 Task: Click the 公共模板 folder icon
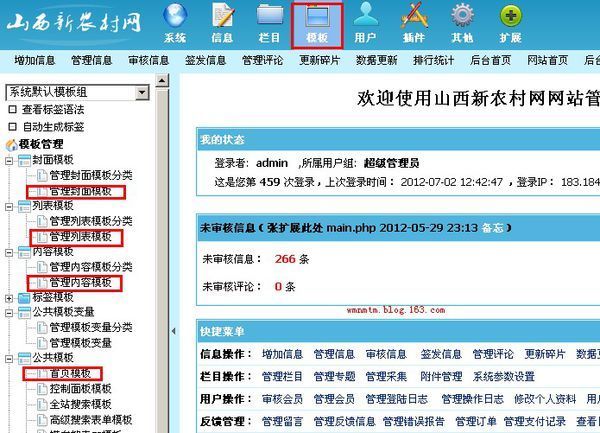coord(24,358)
